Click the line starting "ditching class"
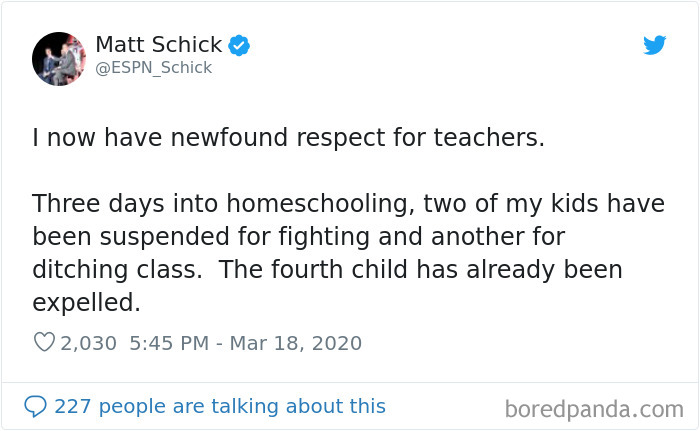 pos(326,270)
